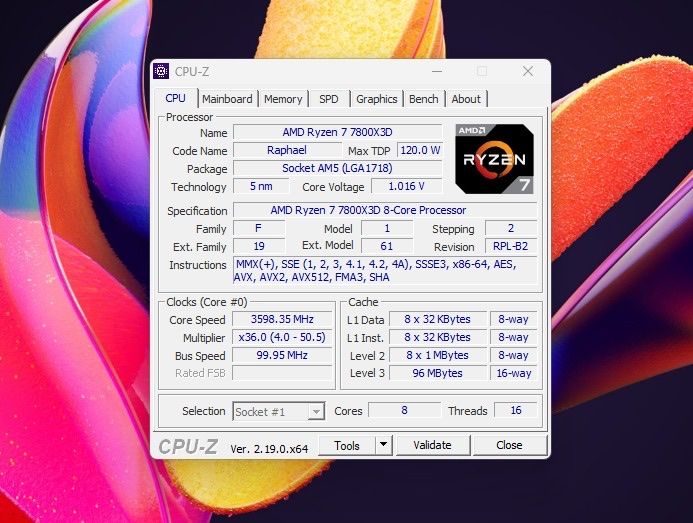Click the Name field AMD Ryzen 7 7800X3D
This screenshot has width=693, height=523.
(337, 132)
